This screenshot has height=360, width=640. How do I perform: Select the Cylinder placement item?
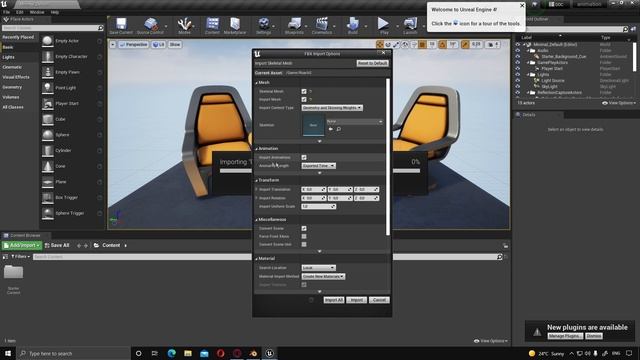tap(72, 150)
